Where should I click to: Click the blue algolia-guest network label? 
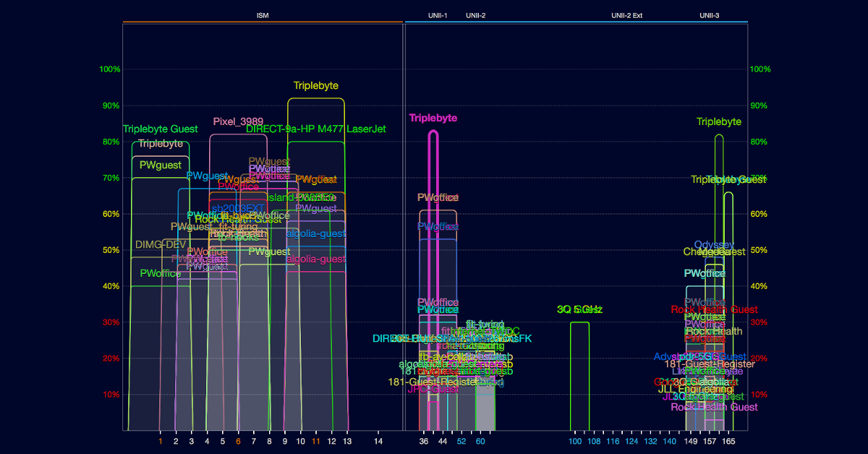(x=316, y=234)
